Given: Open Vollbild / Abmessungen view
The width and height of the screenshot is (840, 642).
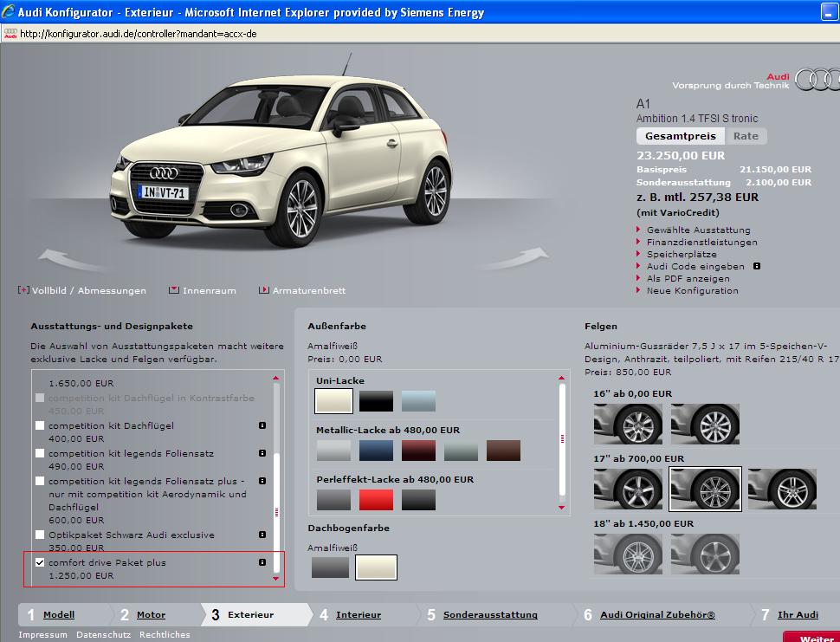Looking at the screenshot, I should pyautogui.click(x=82, y=290).
